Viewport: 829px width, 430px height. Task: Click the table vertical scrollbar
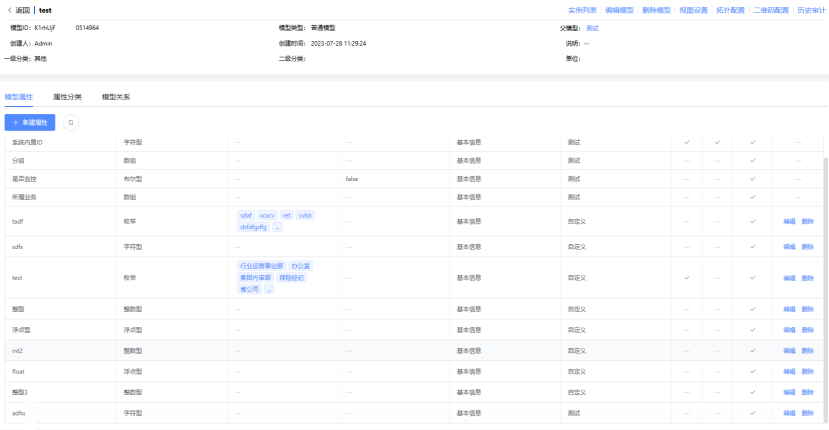click(x=825, y=290)
